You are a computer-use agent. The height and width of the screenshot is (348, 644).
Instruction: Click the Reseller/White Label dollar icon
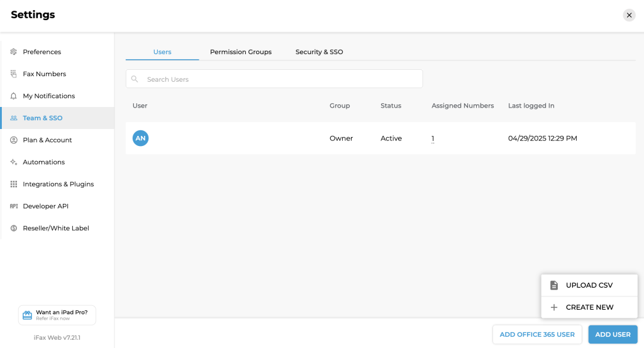(14, 228)
